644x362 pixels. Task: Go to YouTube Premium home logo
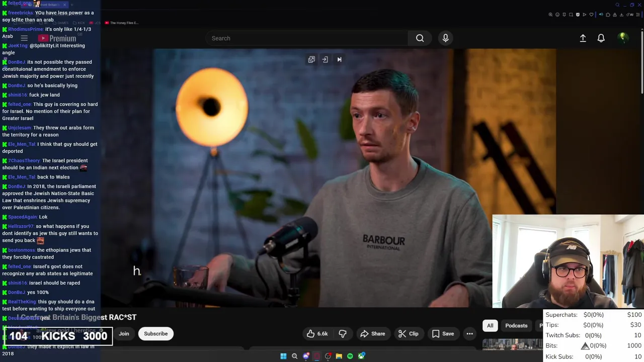point(57,38)
